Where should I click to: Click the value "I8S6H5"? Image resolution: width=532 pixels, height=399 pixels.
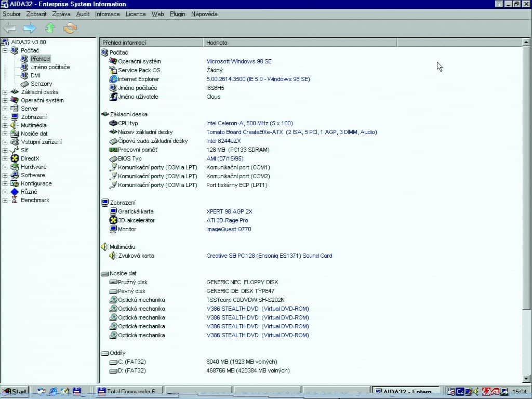point(215,88)
